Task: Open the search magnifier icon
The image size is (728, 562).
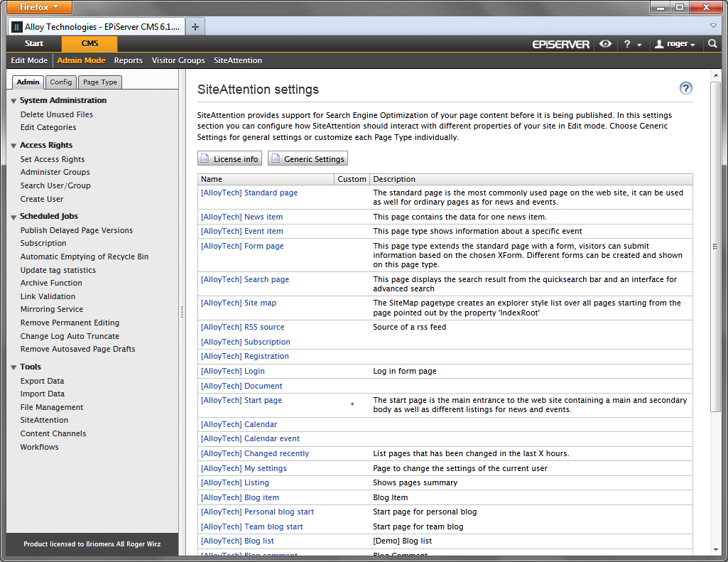Action: point(713,44)
